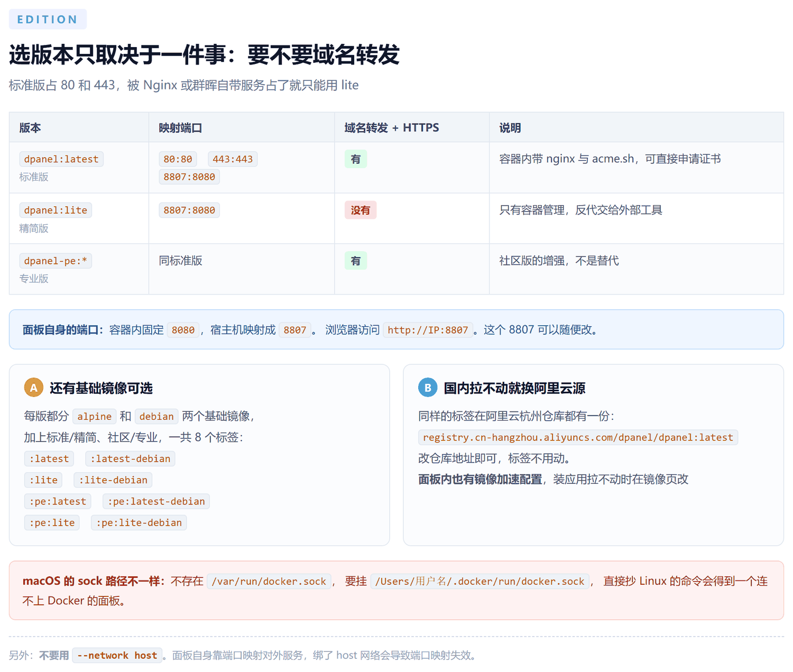Click the orange A badge icon
The image size is (793, 672).
(x=33, y=388)
